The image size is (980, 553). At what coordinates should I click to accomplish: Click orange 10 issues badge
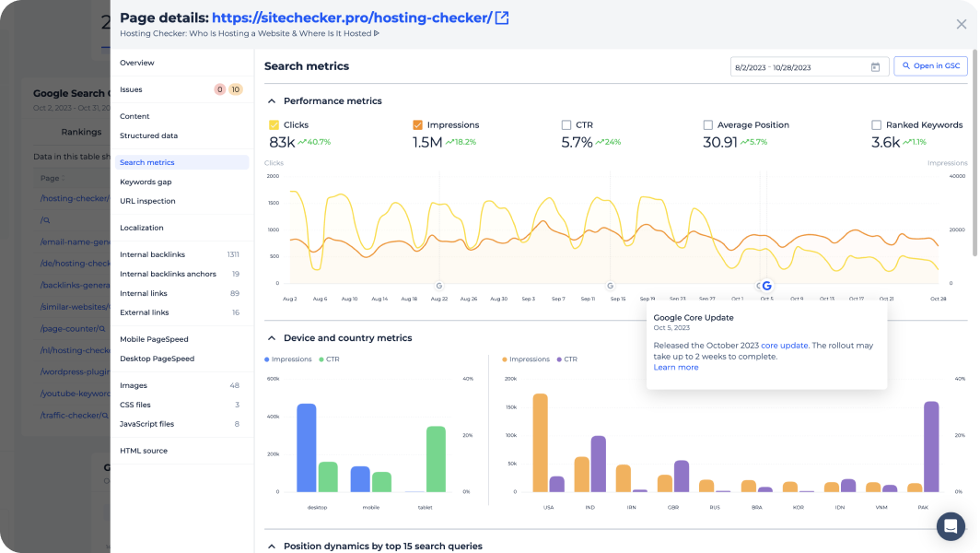(236, 89)
